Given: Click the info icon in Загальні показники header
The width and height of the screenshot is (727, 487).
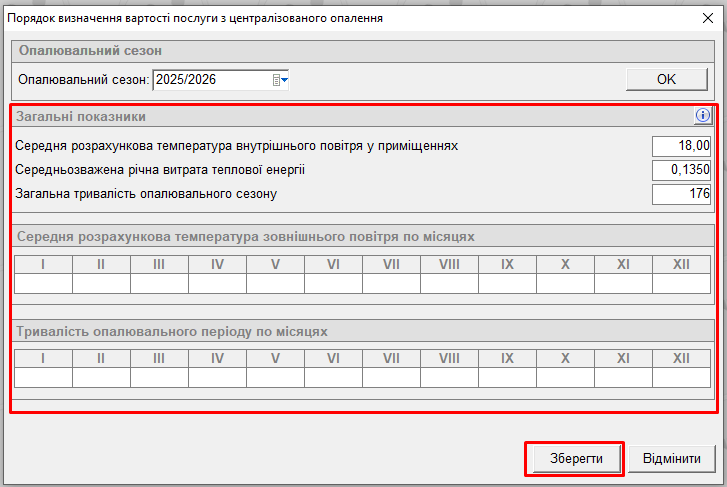Looking at the screenshot, I should coord(702,116).
